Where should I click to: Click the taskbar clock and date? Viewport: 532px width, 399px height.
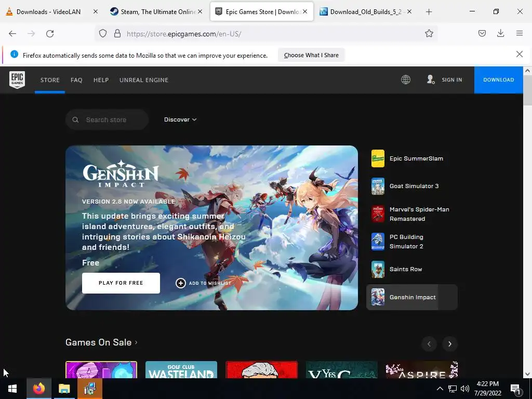pos(488,389)
